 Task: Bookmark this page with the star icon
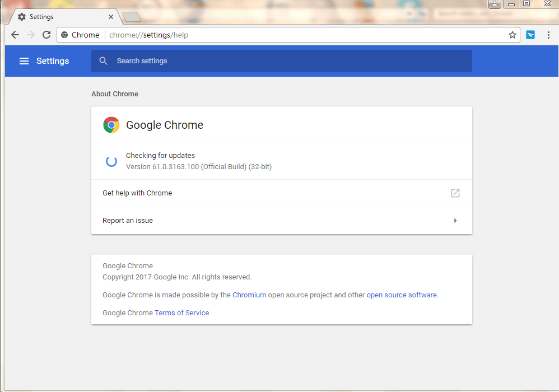click(x=513, y=35)
